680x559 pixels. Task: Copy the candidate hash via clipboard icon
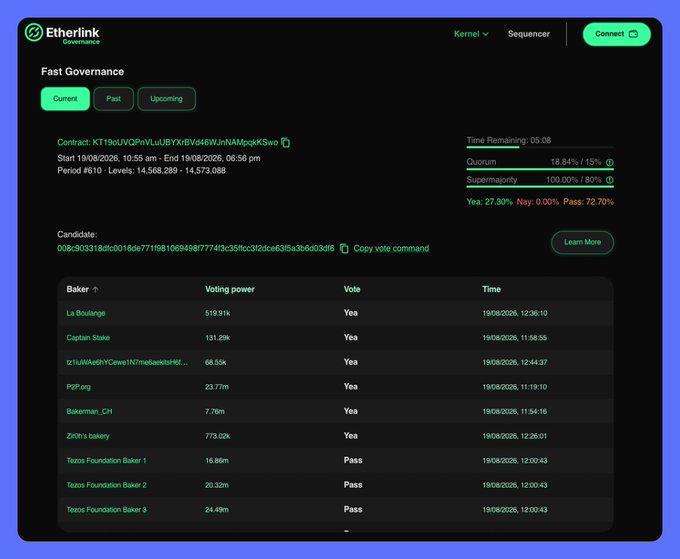tap(344, 248)
